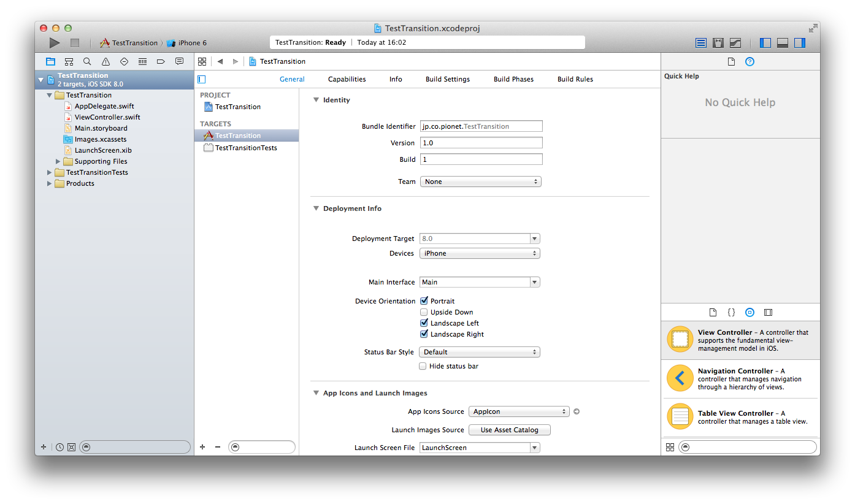This screenshot has width=855, height=504.
Task: Expand the Supporting Files folder
Action: click(58, 161)
